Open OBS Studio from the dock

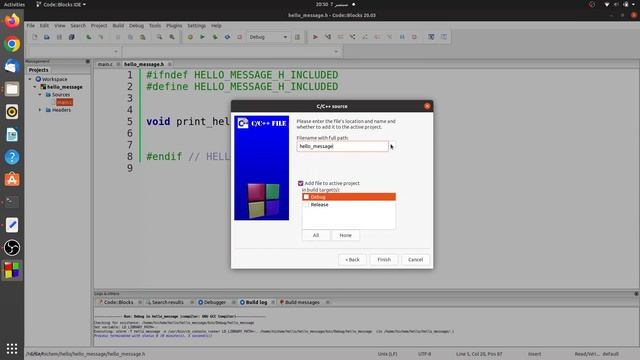tap(12, 247)
